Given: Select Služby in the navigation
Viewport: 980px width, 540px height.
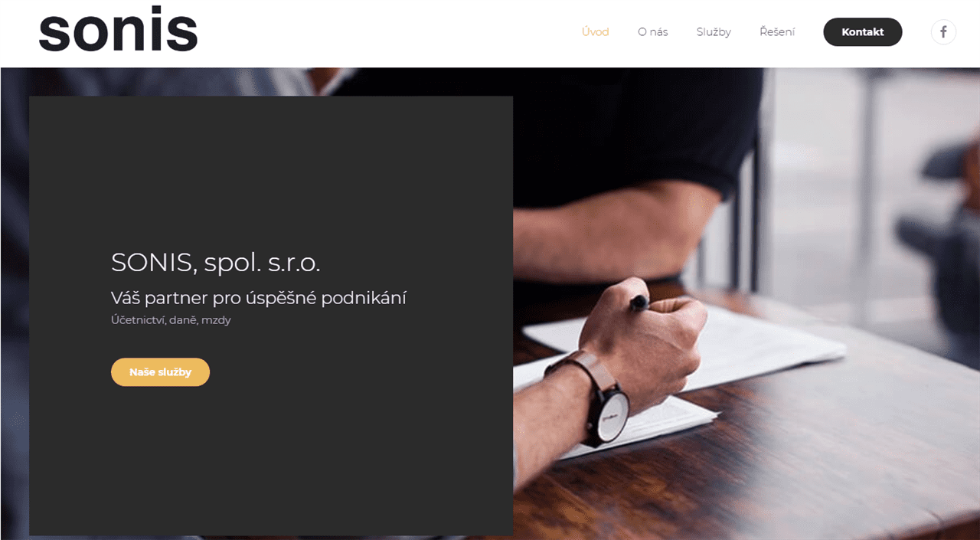Looking at the screenshot, I should point(714,32).
